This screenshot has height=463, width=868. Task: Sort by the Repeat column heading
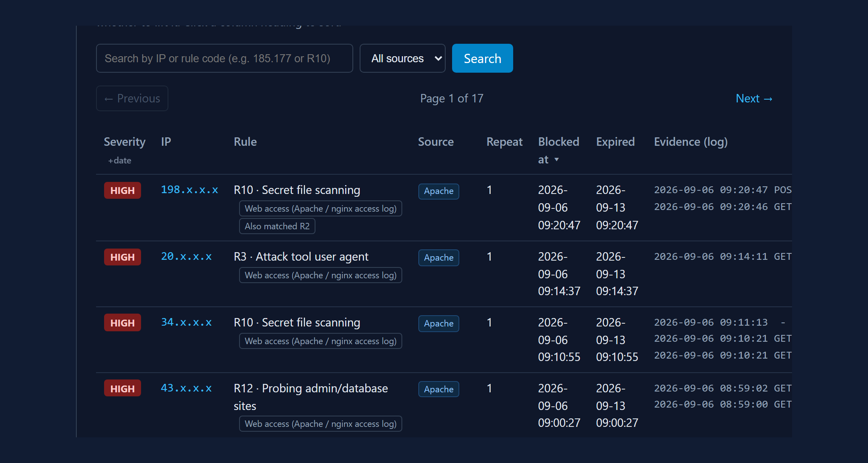(504, 142)
